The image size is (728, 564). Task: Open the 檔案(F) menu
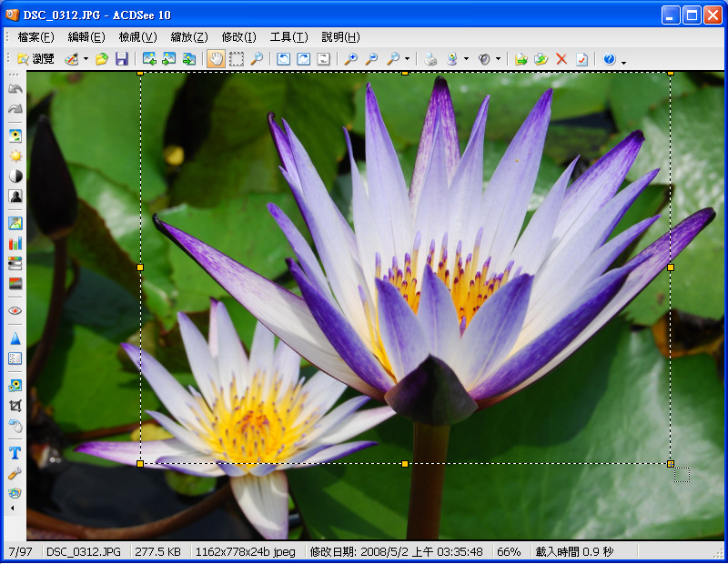[35, 37]
